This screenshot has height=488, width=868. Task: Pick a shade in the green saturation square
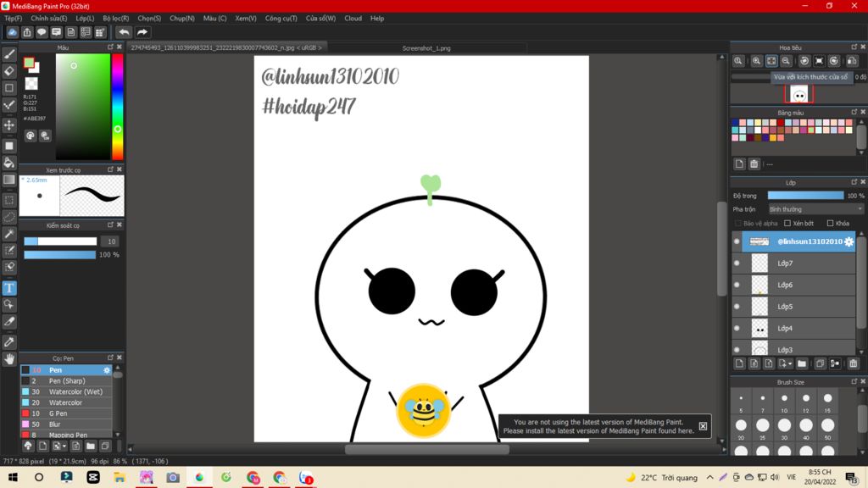pos(82,107)
